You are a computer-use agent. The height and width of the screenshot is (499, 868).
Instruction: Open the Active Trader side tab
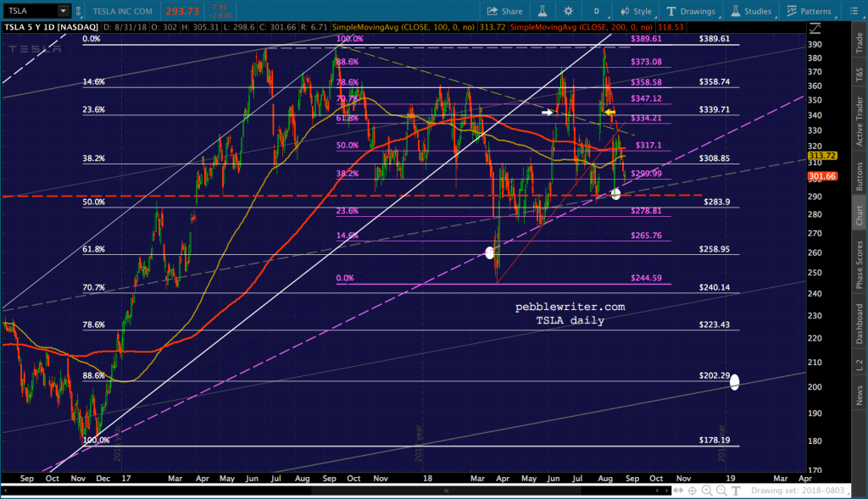click(x=860, y=120)
